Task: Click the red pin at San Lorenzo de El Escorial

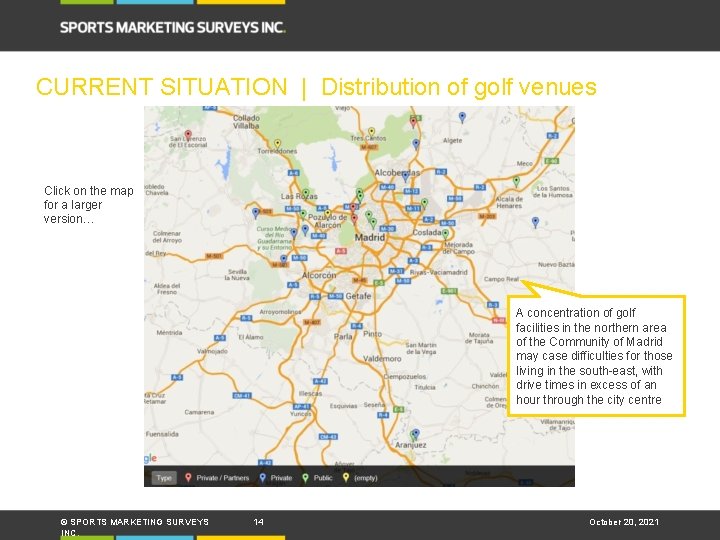Action: (x=188, y=135)
